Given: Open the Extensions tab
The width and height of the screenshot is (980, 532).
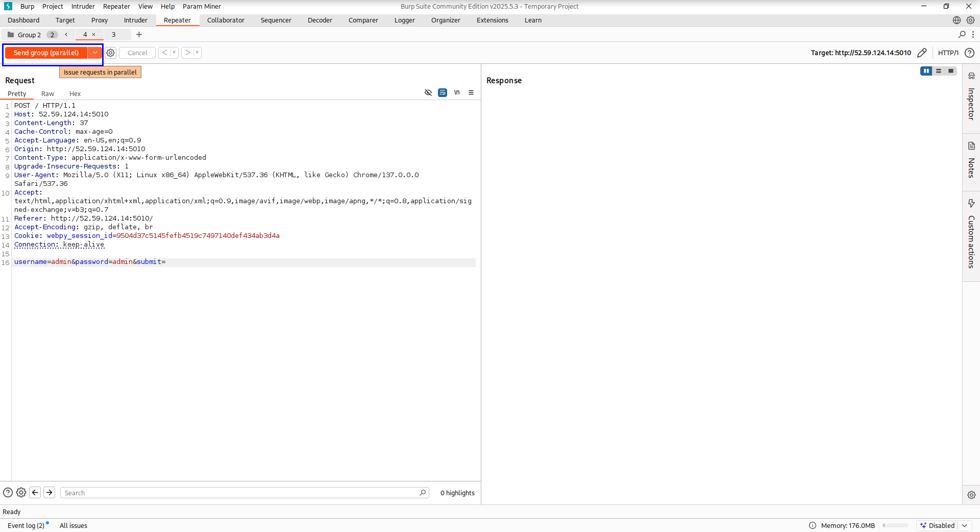Looking at the screenshot, I should pyautogui.click(x=493, y=20).
